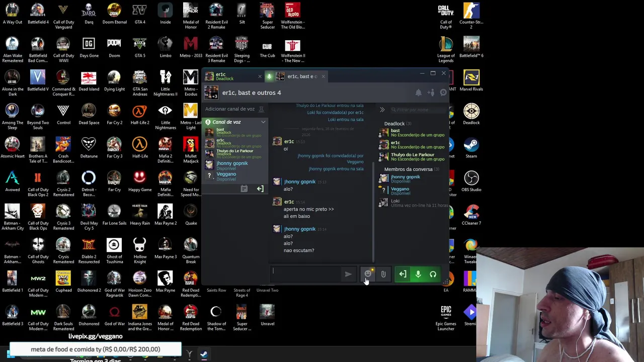644x362 pixels.
Task: Click er1c name above 'aperta no mic preto'
Action: (x=289, y=202)
